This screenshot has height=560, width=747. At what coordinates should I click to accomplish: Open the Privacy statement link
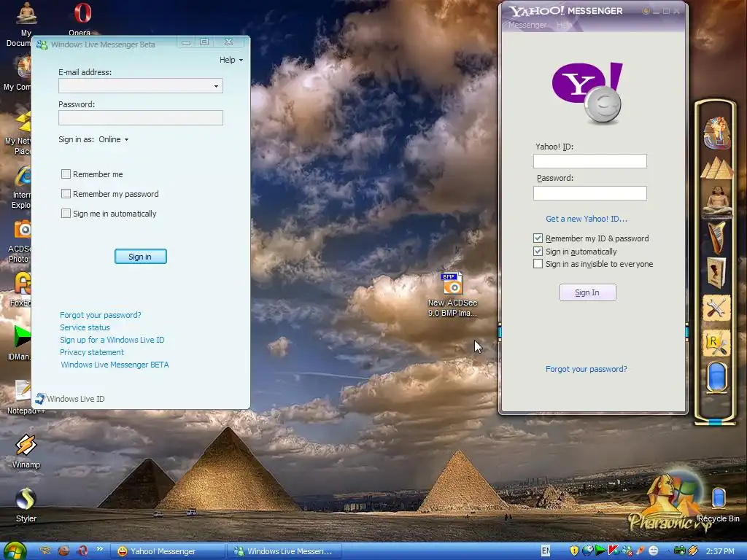[91, 352]
